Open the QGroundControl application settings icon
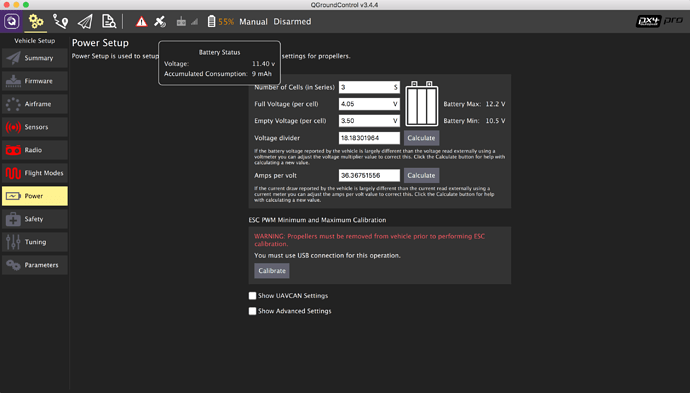This screenshot has width=690, height=393. point(11,21)
